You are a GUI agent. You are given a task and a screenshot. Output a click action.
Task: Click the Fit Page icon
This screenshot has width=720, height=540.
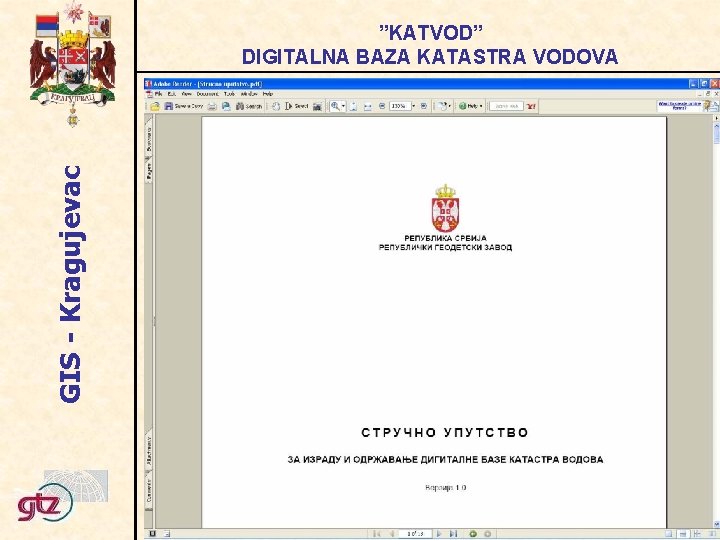[353, 106]
